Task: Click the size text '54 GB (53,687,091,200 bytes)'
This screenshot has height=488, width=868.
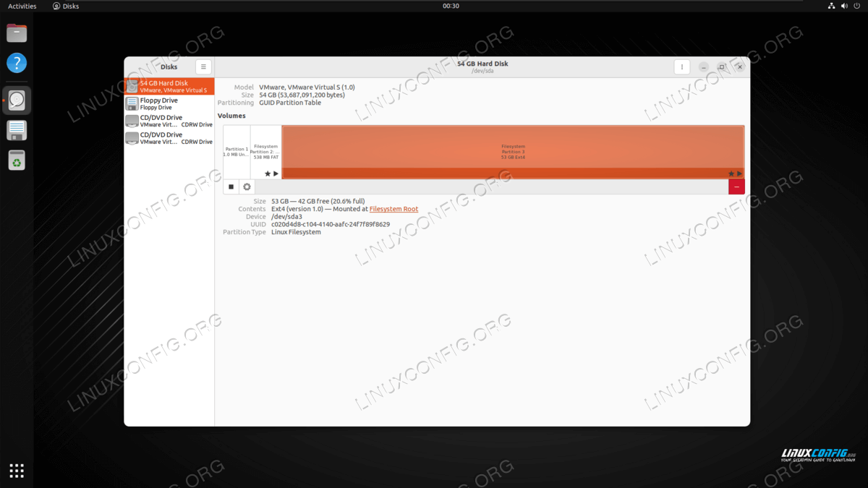Action: coord(302,95)
